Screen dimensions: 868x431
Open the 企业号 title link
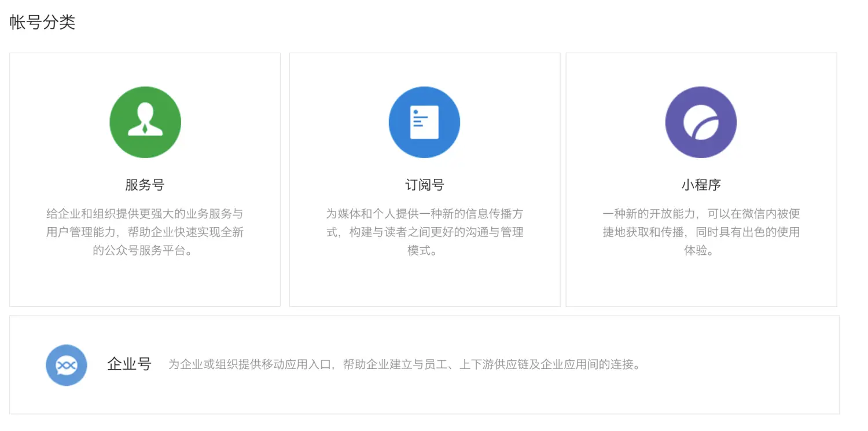(x=129, y=364)
